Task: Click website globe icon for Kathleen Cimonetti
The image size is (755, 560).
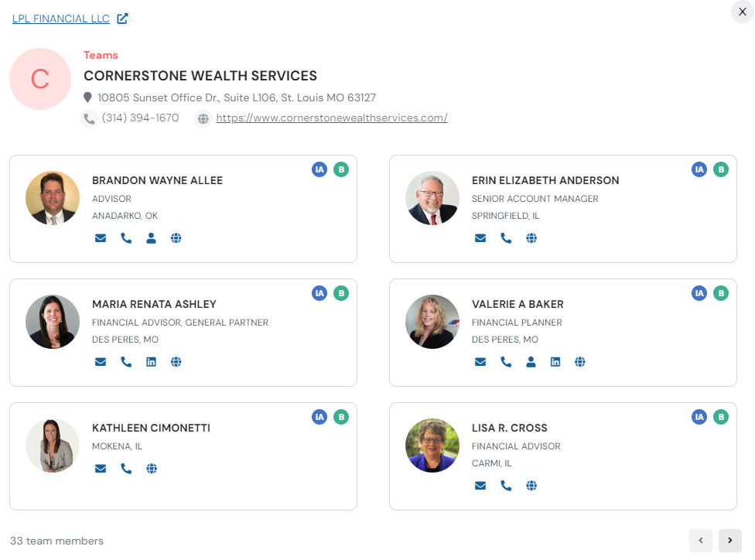Action: (152, 469)
